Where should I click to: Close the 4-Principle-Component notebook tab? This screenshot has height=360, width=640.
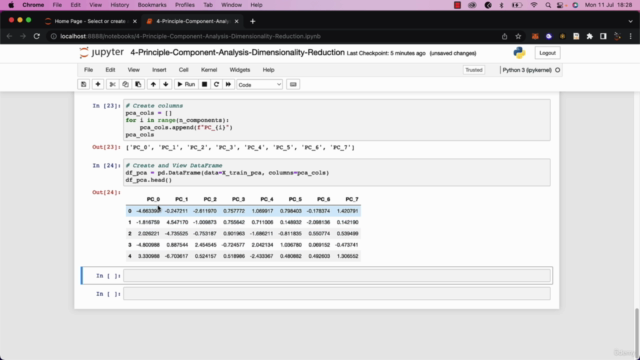(x=236, y=21)
